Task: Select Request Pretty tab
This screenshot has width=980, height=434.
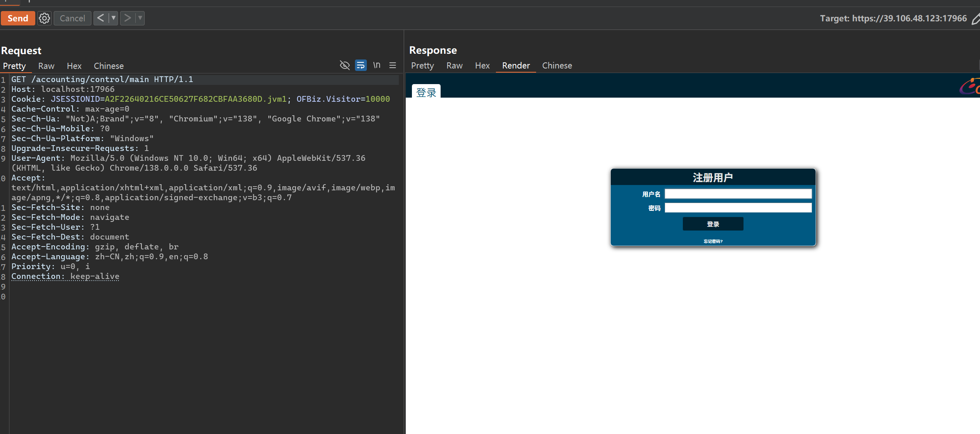Action: pyautogui.click(x=14, y=66)
